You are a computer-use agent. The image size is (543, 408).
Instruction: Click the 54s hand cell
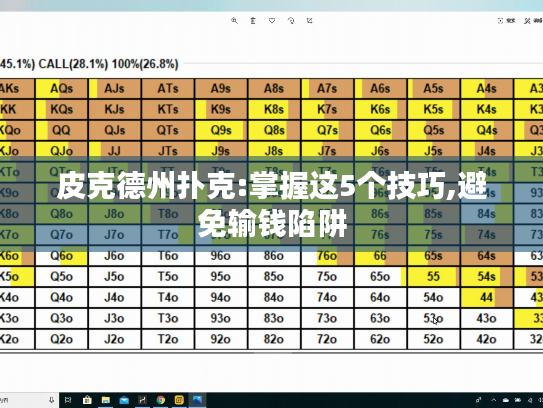pos(487,277)
